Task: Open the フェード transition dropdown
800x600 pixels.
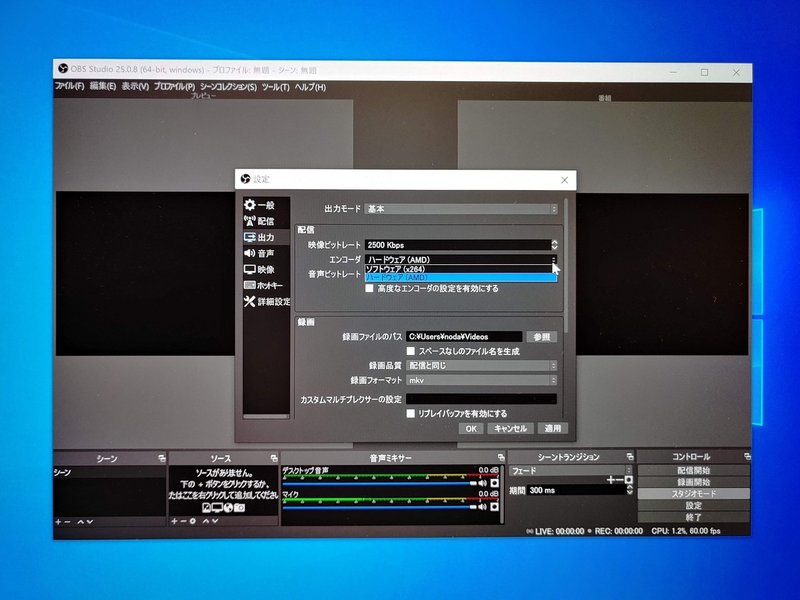Action: coord(570,470)
